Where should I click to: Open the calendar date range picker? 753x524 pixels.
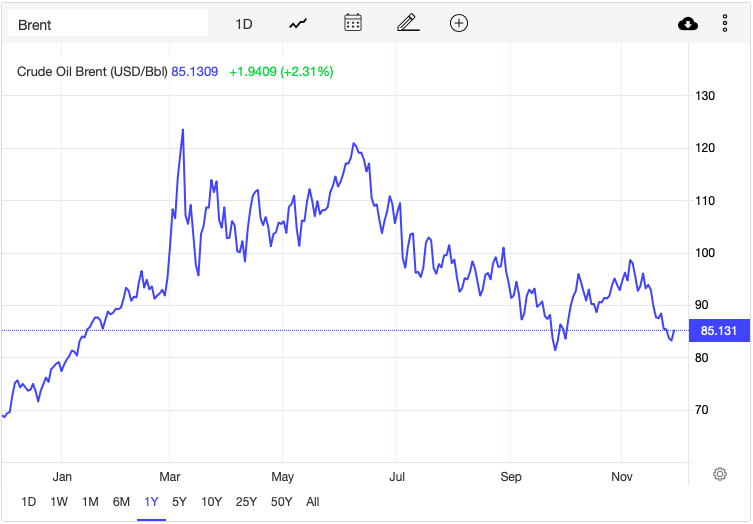click(x=352, y=23)
